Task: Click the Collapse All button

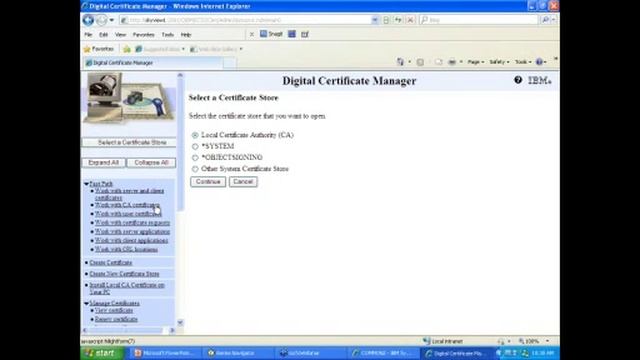Action: [x=151, y=162]
